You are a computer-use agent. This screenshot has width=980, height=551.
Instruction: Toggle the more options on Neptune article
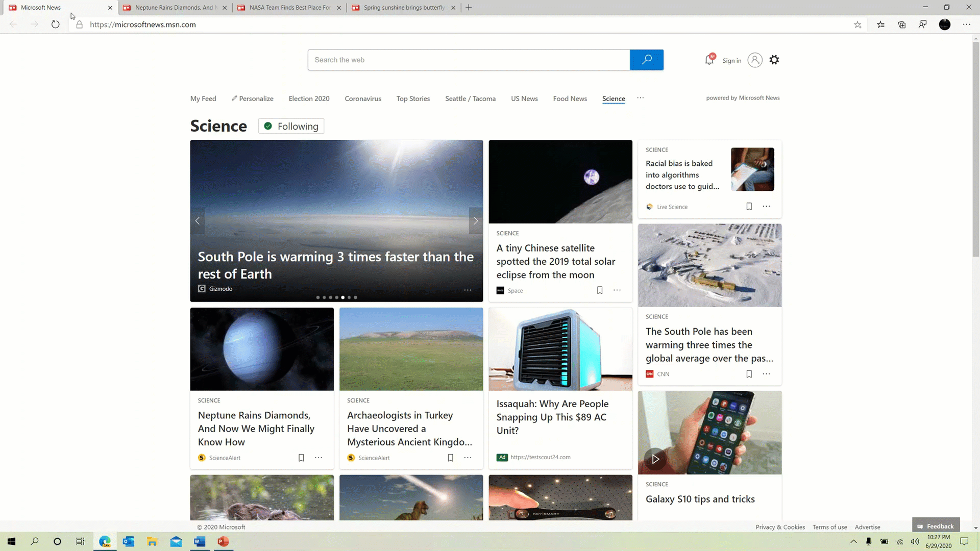pos(319,458)
